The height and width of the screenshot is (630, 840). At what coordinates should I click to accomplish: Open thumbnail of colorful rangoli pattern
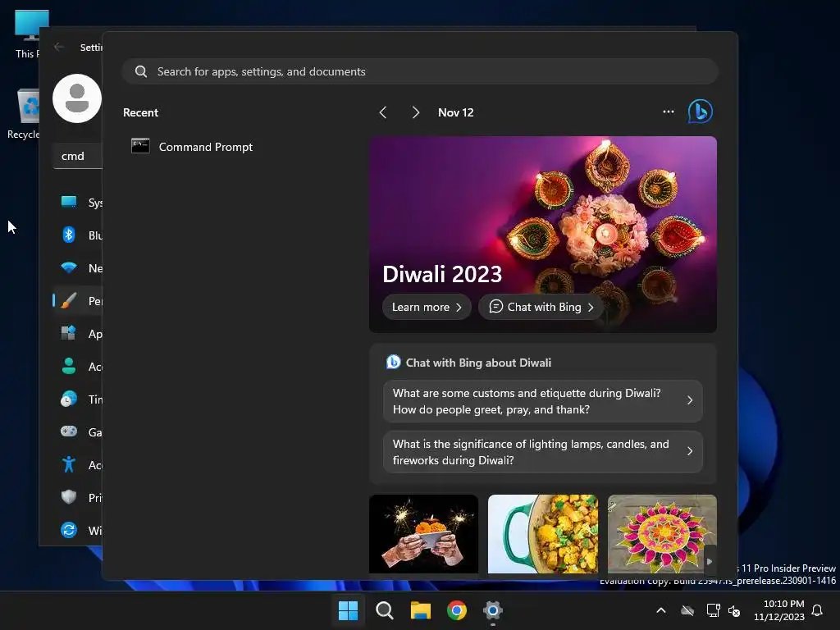coord(662,533)
